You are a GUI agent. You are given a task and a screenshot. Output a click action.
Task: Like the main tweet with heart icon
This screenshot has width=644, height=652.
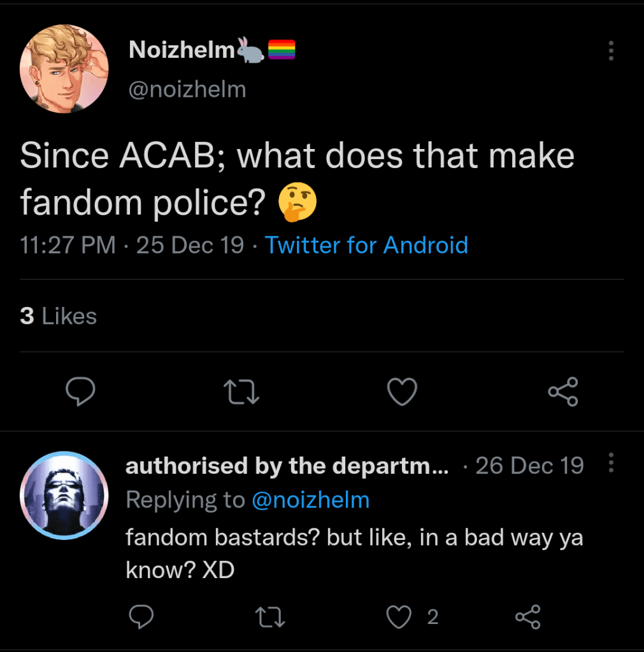(x=403, y=392)
